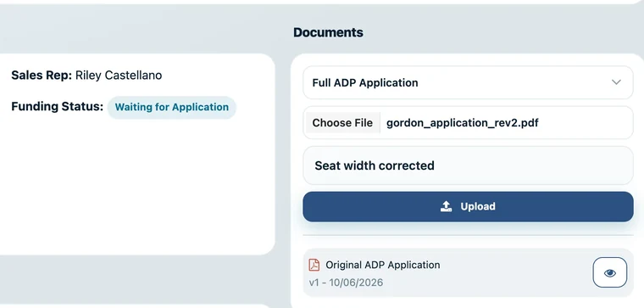Click the Waiting for Application status badge

172,107
